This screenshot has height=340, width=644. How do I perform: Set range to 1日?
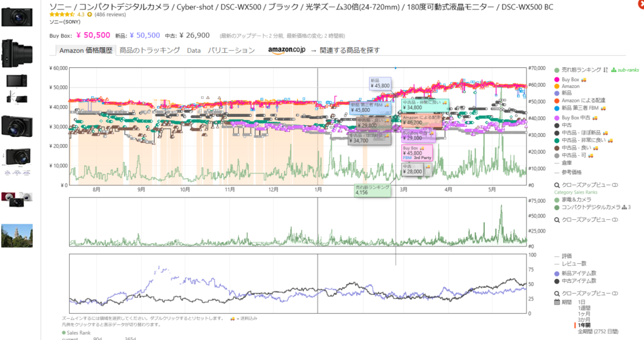(x=582, y=302)
